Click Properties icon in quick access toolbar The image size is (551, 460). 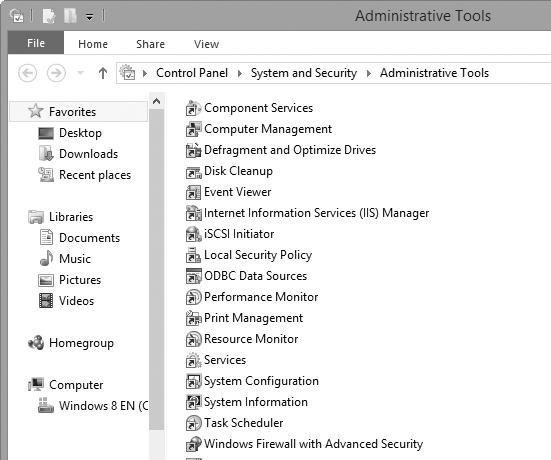(49, 16)
